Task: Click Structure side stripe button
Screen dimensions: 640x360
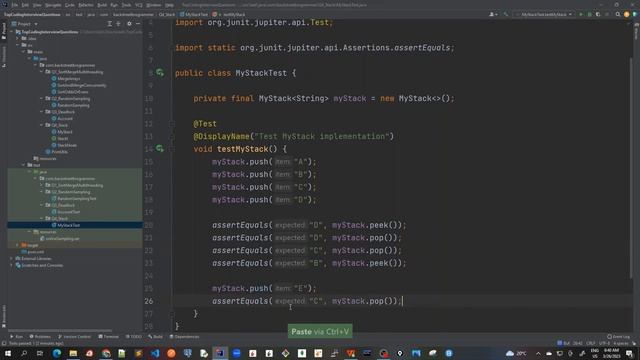Action: 4,56
